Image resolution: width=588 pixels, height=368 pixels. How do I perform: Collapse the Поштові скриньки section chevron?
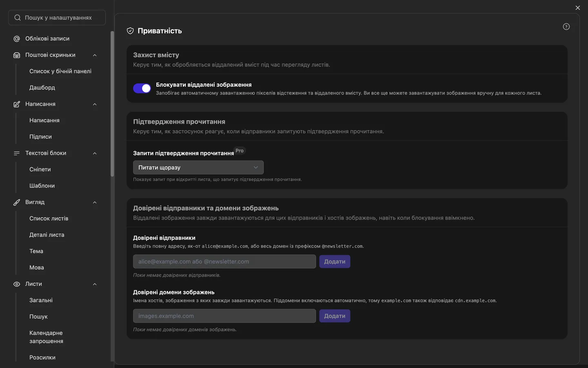click(95, 55)
